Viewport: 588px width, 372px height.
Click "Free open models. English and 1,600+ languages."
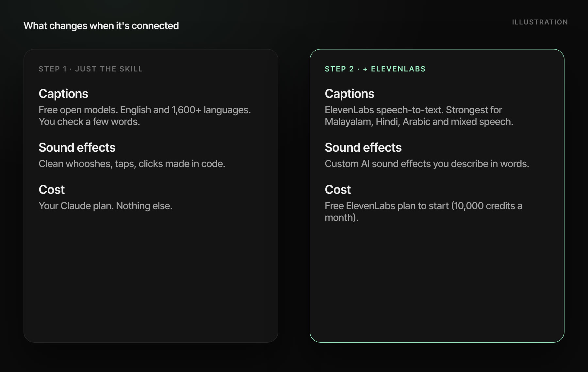coord(145,110)
